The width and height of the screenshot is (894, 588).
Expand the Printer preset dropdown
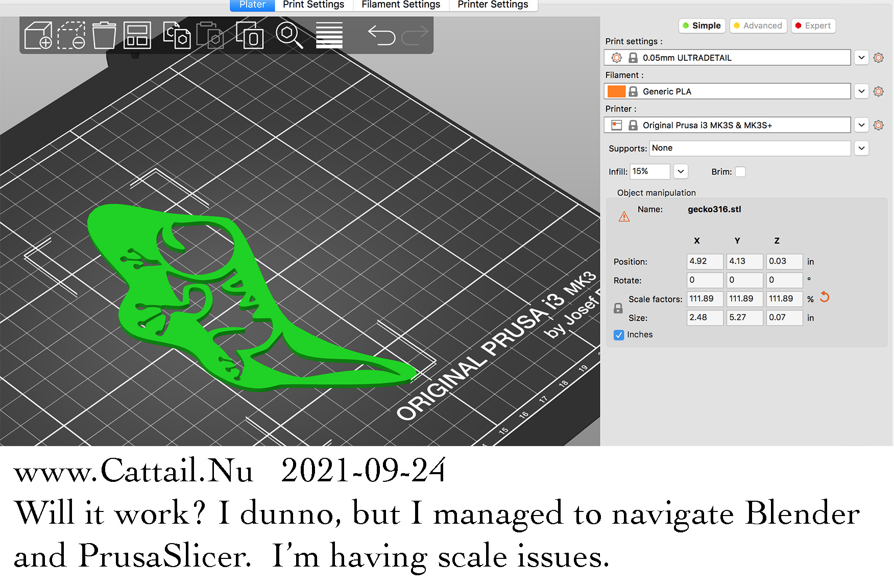click(x=861, y=125)
